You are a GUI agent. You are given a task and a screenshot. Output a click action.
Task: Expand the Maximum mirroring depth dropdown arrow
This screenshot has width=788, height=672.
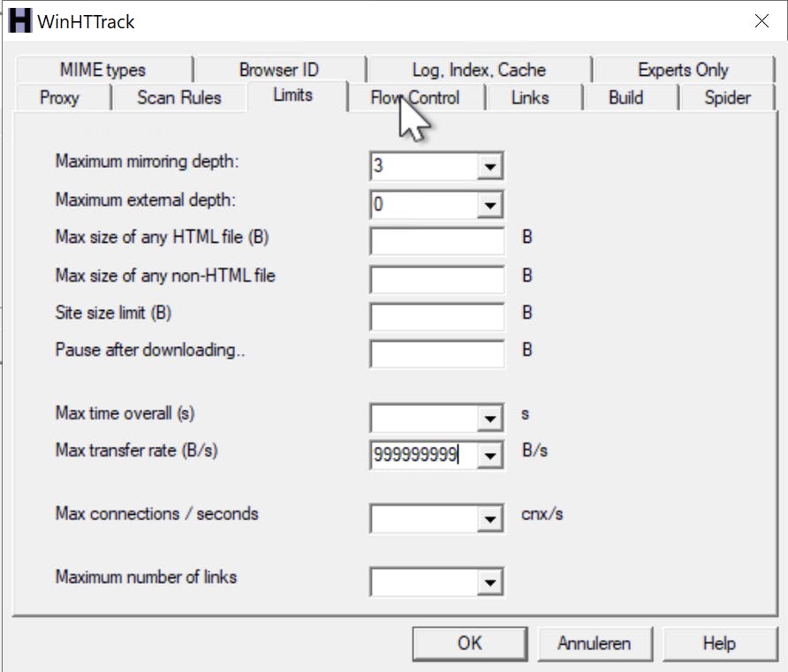489,166
